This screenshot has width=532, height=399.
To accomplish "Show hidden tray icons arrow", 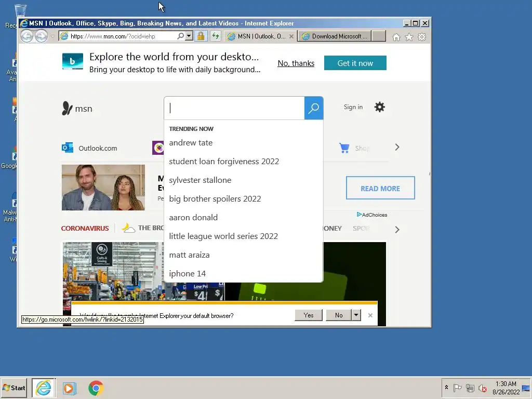I will point(446,388).
